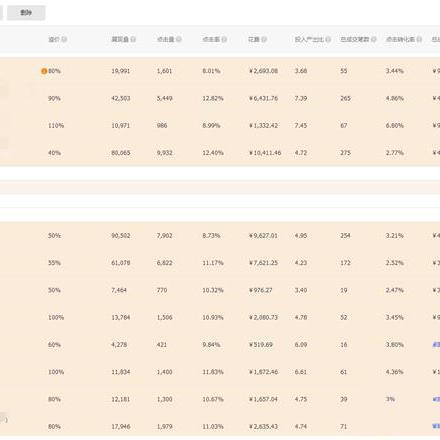Select clicks value 1,979
This screenshot has height=440, width=440.
(x=165, y=427)
